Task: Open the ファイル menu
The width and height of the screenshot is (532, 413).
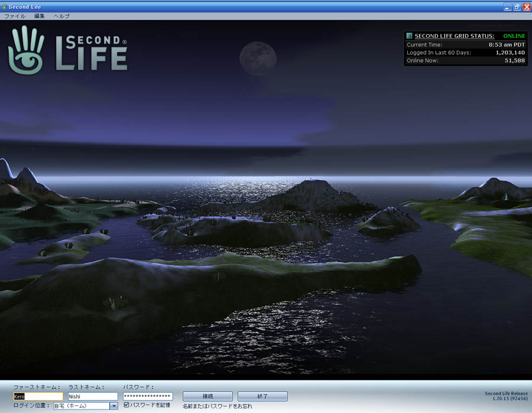Action: point(15,16)
